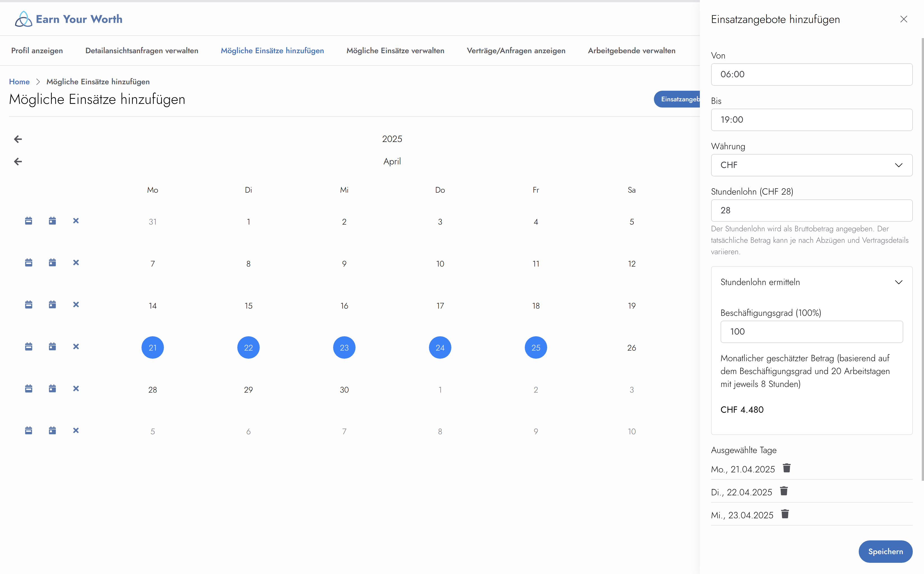Select day 26 in the calendar
The image size is (924, 574).
tap(631, 347)
